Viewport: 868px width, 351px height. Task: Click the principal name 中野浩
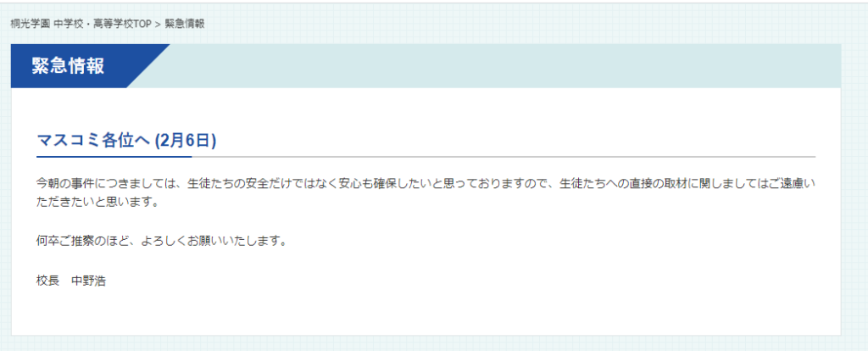[88, 281]
